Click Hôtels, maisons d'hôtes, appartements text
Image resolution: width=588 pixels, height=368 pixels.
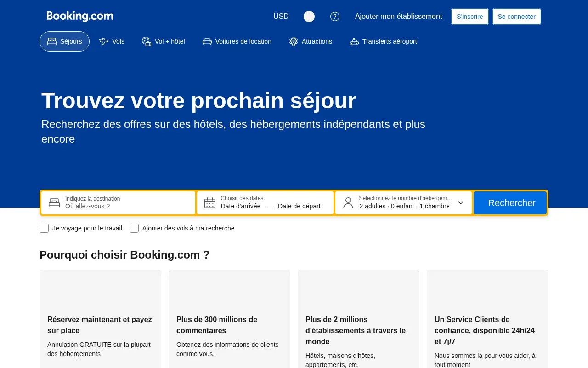coord(340,360)
